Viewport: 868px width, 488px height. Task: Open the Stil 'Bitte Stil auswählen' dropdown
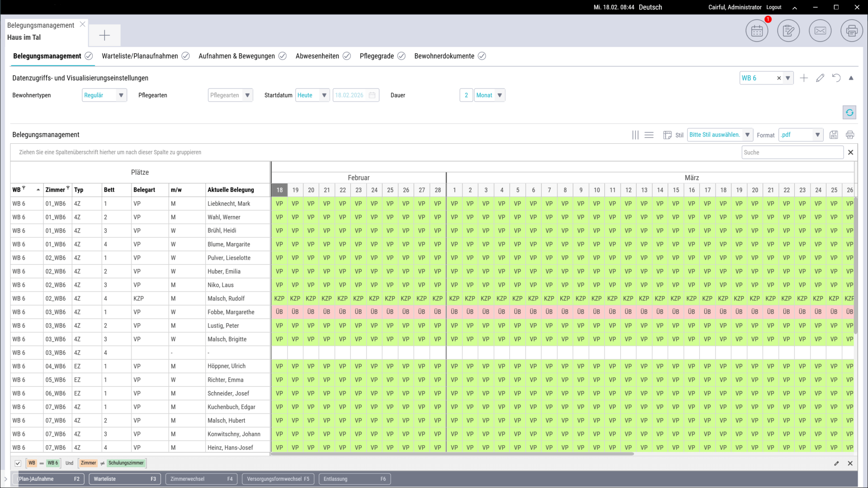[747, 135]
